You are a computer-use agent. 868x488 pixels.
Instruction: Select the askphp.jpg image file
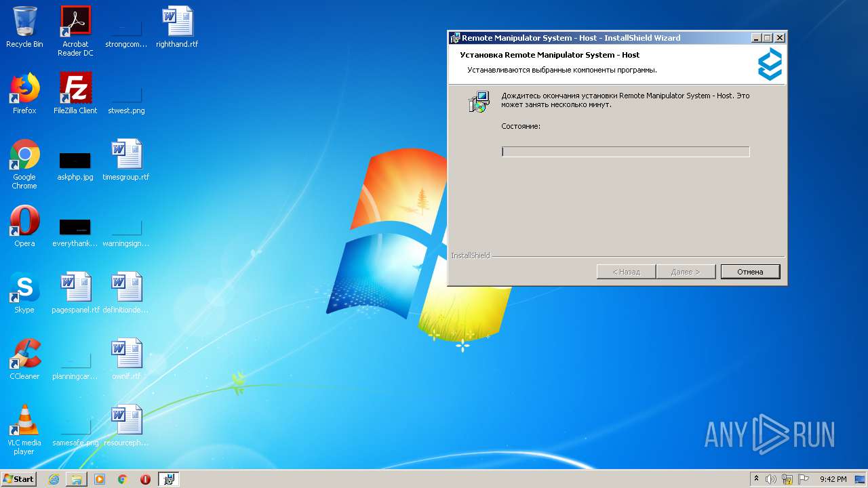click(75, 166)
